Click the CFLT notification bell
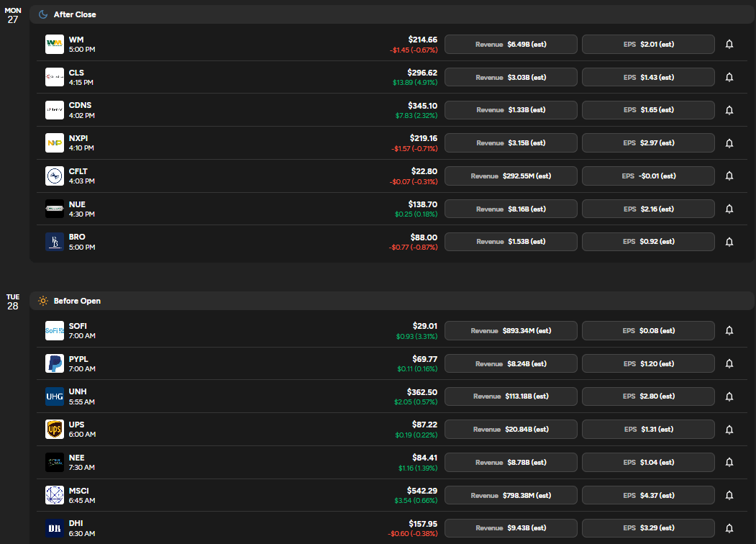 (729, 176)
